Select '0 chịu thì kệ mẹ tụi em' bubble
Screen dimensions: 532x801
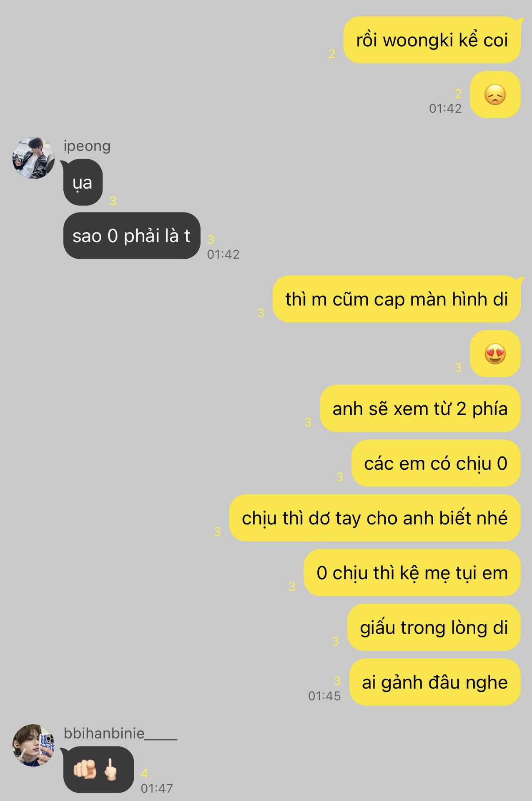[412, 572]
